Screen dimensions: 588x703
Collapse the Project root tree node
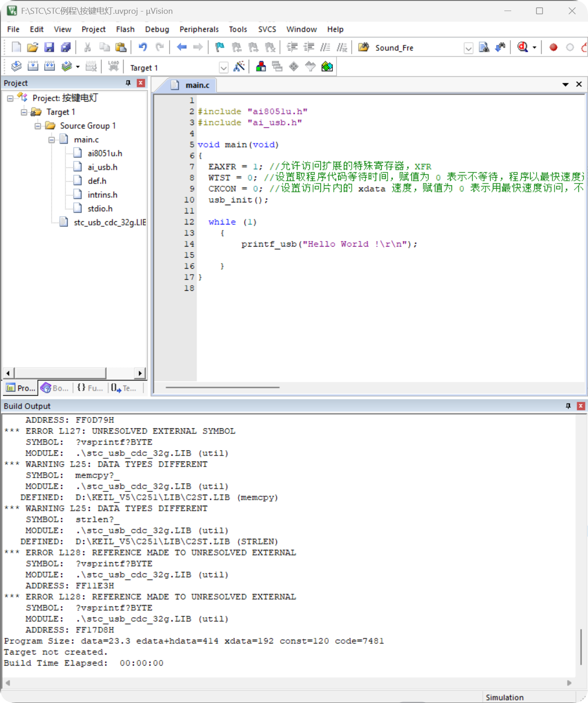(x=10, y=98)
